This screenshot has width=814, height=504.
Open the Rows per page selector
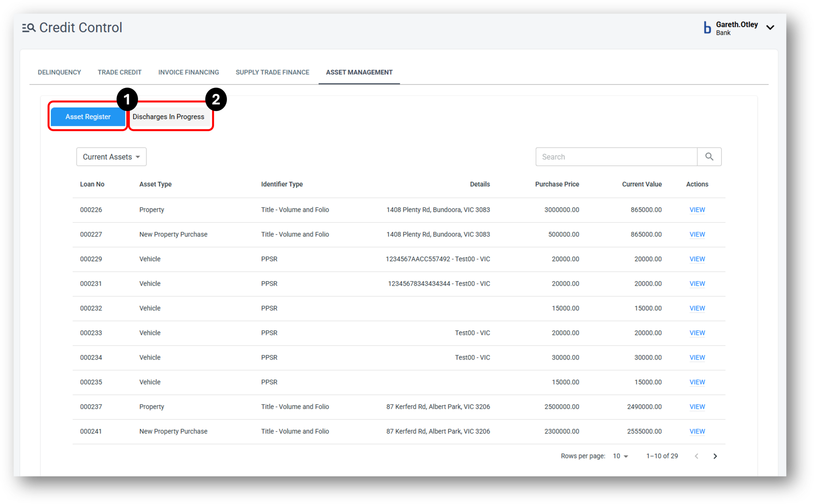(x=620, y=456)
